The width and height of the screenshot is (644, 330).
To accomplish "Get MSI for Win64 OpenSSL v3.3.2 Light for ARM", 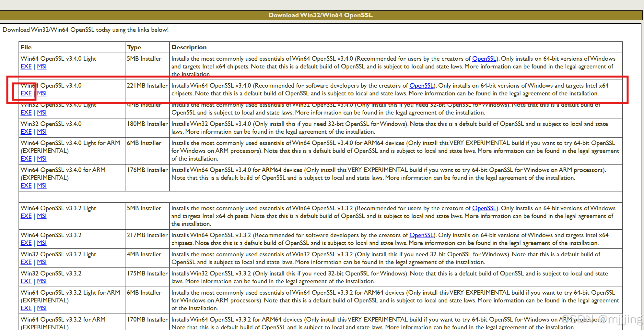I will pyautogui.click(x=42, y=308).
